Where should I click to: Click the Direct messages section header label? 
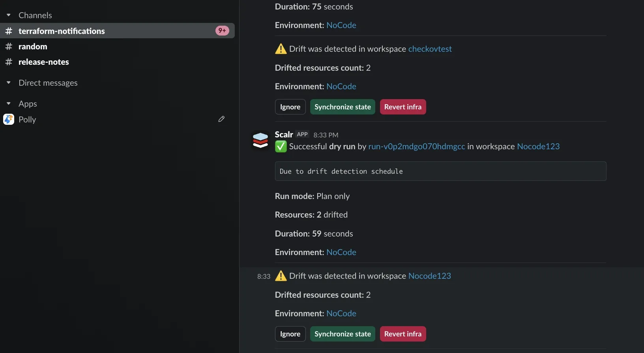48,83
